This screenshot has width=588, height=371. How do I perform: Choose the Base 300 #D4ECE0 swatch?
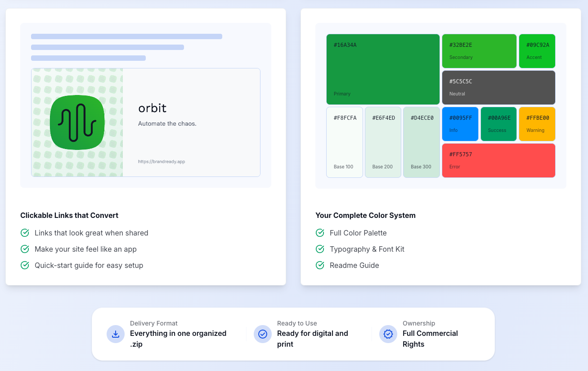pos(422,142)
